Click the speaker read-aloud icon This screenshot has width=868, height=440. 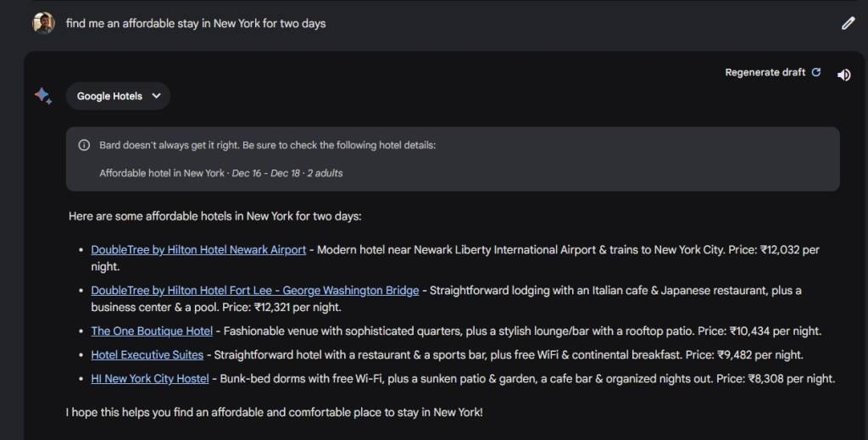pos(843,75)
